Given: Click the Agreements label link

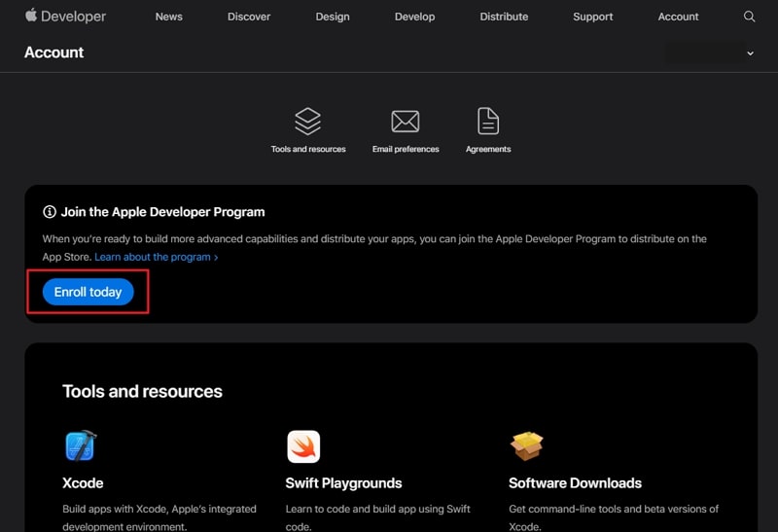Looking at the screenshot, I should pyautogui.click(x=488, y=149).
